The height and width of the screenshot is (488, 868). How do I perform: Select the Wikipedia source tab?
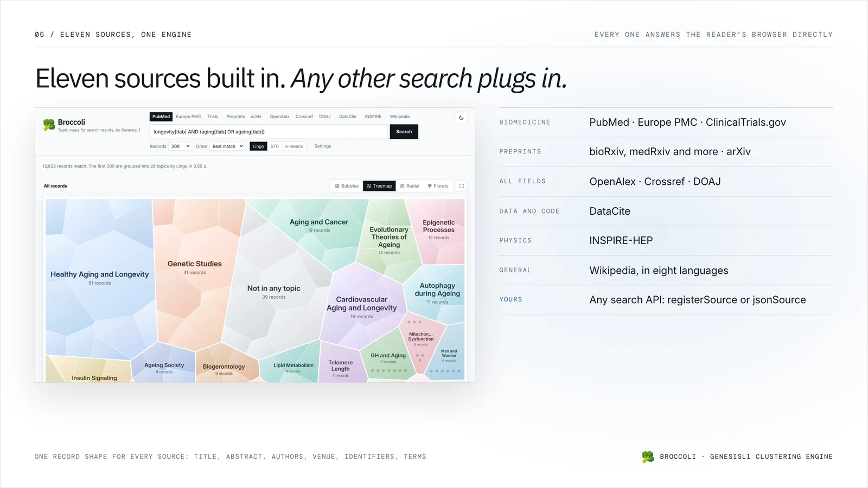[x=400, y=117]
